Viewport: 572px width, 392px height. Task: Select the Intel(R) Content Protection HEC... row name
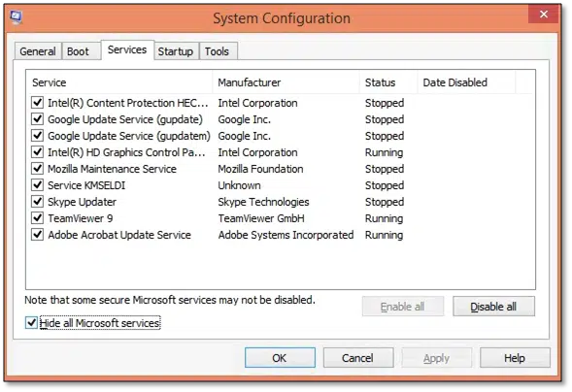coord(127,103)
